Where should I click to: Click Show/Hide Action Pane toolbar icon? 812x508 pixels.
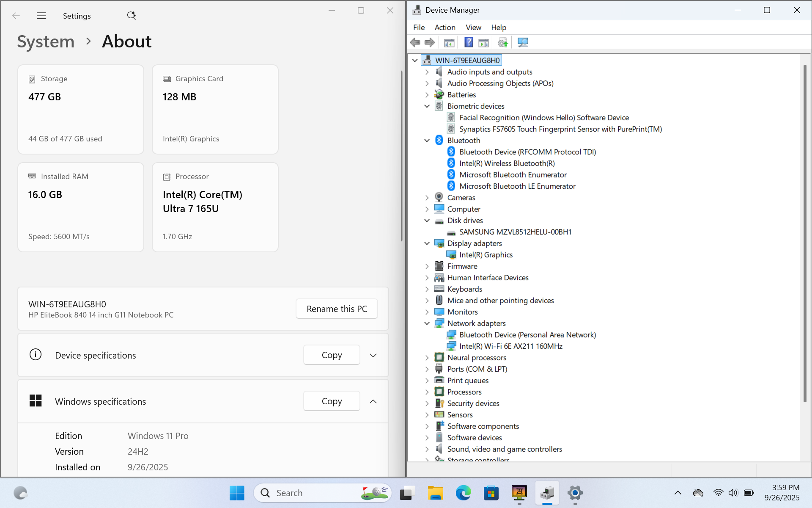pos(483,42)
